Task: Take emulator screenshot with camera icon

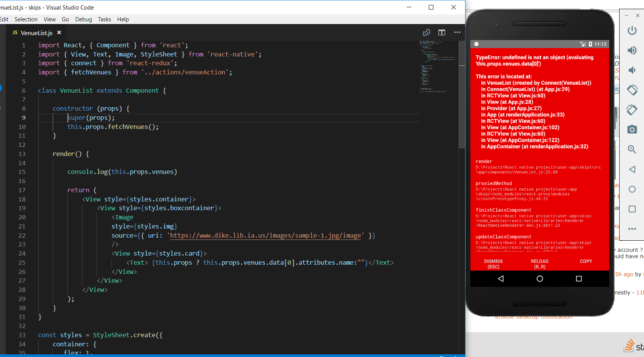Action: [x=632, y=130]
